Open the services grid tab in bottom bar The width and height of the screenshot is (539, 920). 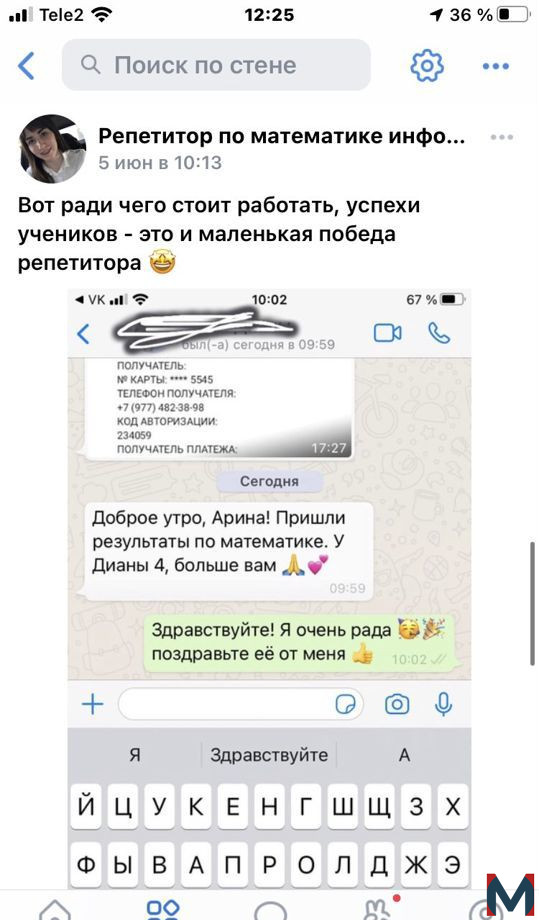163,909
